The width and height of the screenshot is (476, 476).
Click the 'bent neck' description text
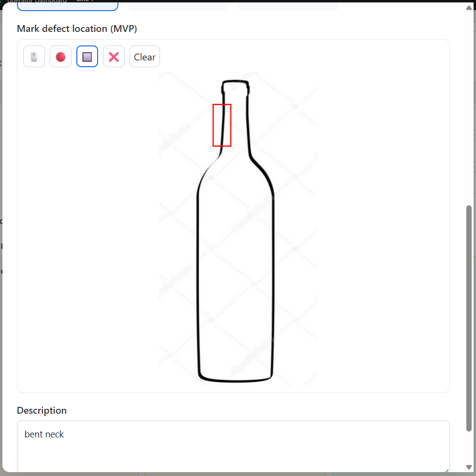click(x=44, y=434)
